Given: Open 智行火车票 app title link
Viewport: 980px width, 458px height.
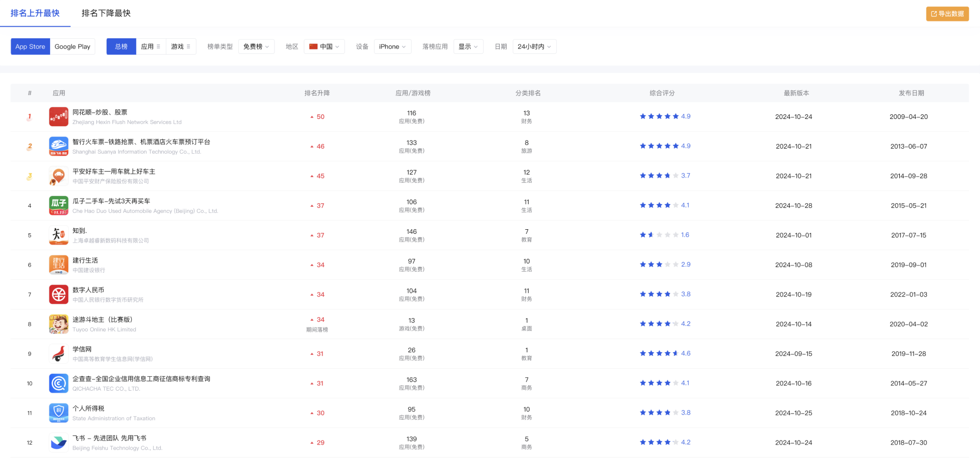Looking at the screenshot, I should click(141, 142).
